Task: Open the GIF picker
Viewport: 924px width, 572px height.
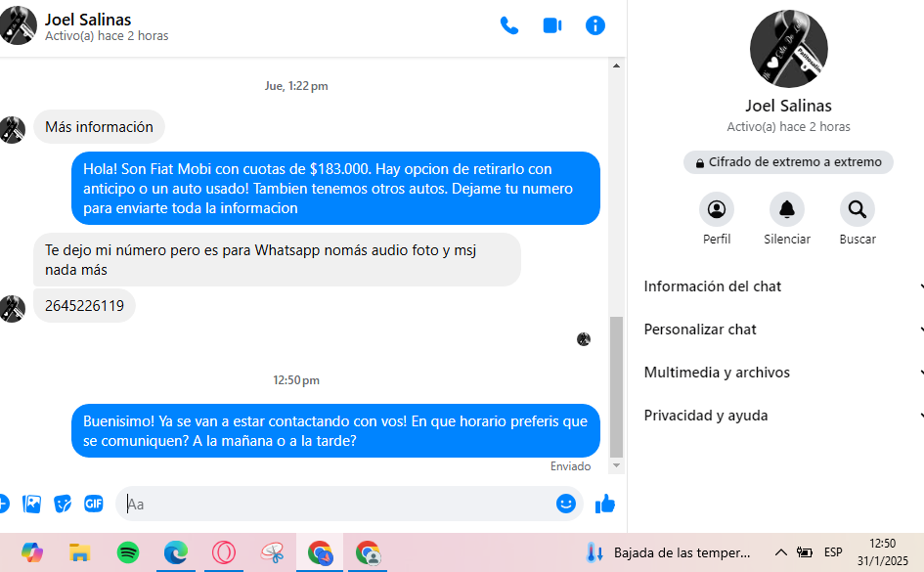Action: coord(94,504)
